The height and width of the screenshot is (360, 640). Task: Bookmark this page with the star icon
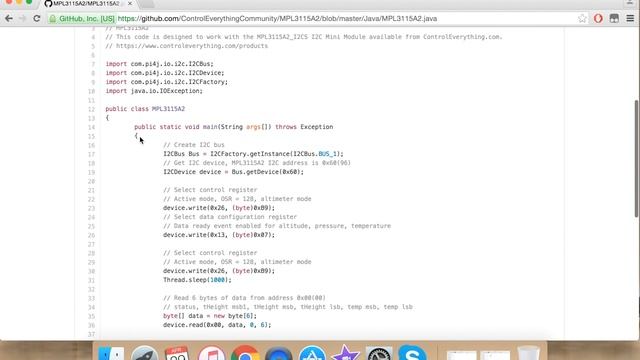(582, 18)
